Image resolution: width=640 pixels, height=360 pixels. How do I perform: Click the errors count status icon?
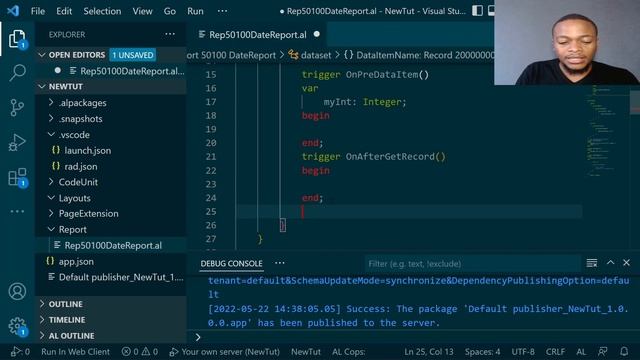pos(131,351)
